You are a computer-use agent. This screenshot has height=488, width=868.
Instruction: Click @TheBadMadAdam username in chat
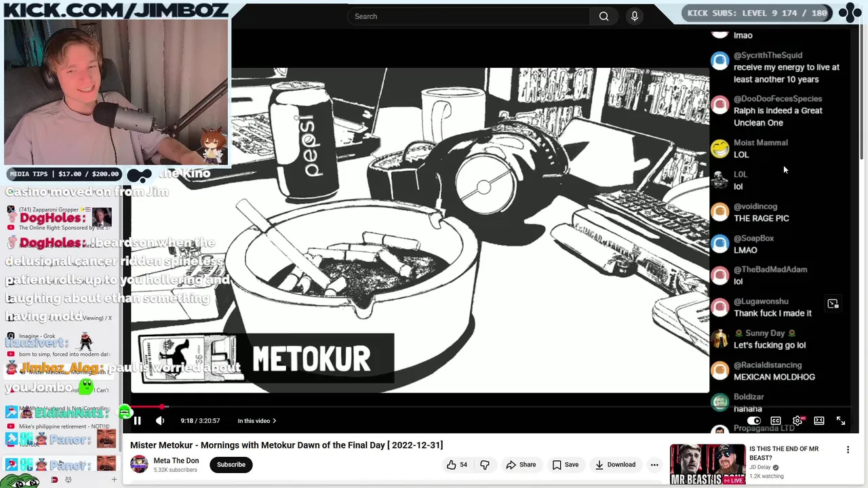(x=770, y=270)
